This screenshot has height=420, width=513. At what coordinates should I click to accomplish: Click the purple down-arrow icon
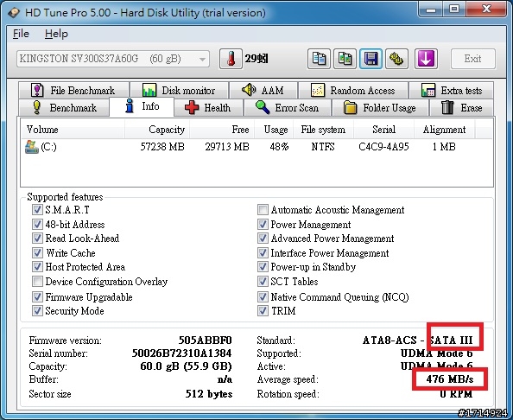426,59
